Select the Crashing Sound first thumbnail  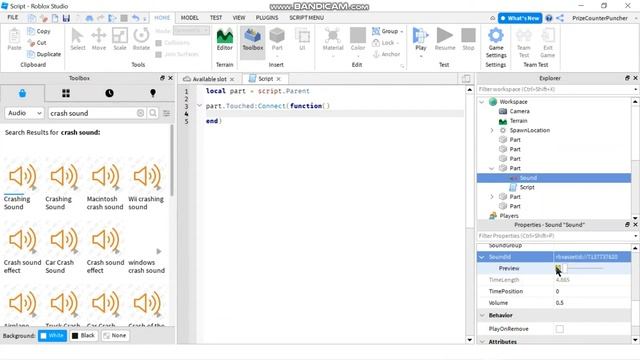(x=22, y=177)
